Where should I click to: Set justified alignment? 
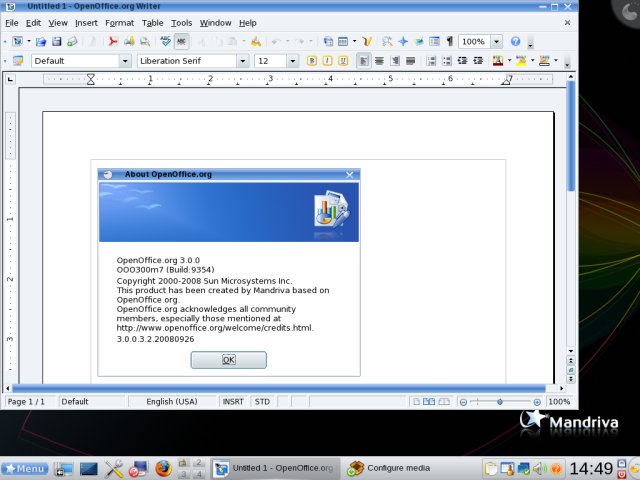410,61
